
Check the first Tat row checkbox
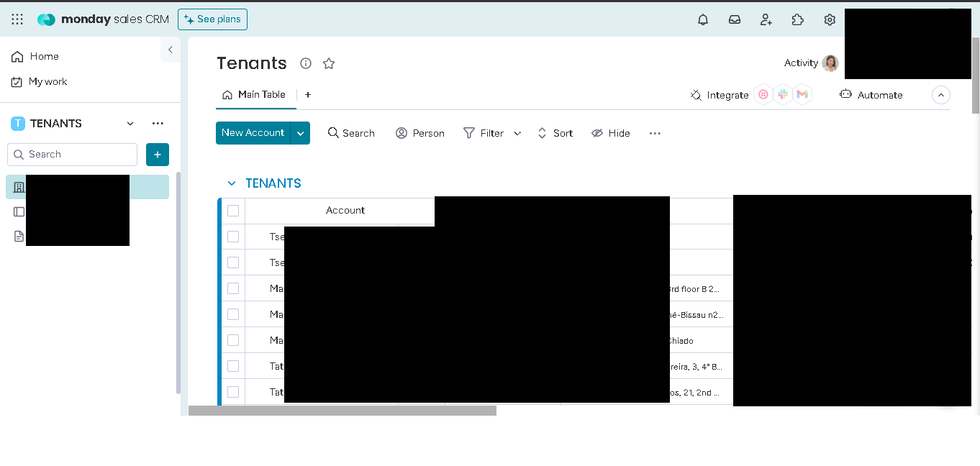233,366
